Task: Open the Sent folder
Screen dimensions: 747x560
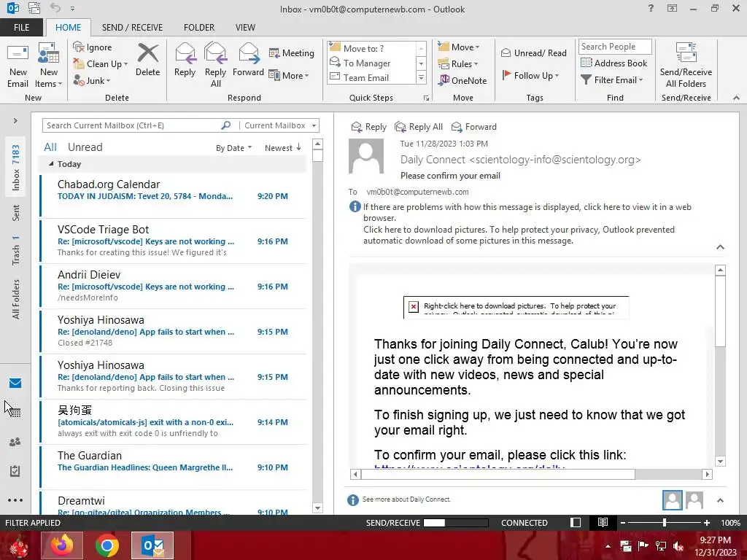Action: [16, 213]
